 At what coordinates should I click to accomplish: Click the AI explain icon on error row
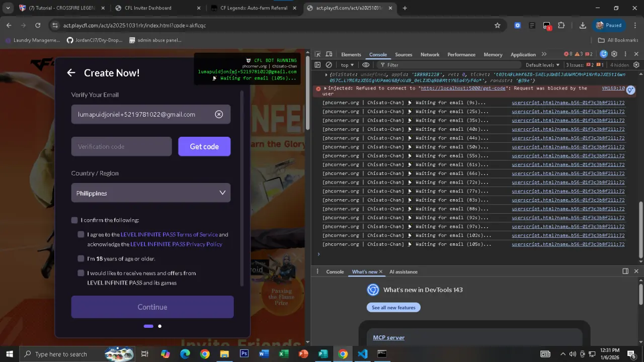tap(630, 90)
